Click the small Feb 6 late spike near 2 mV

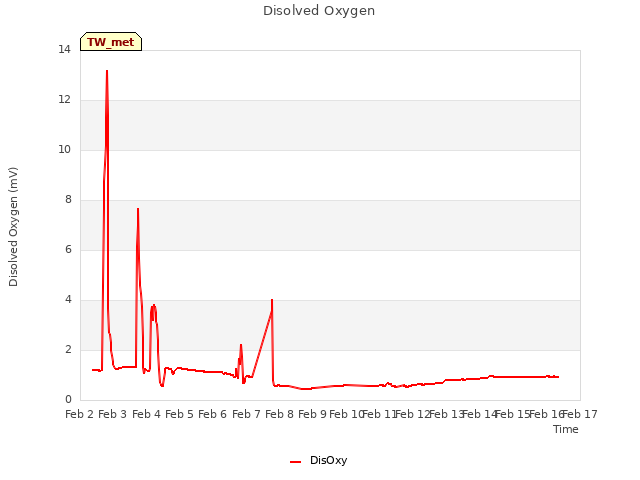(241, 345)
